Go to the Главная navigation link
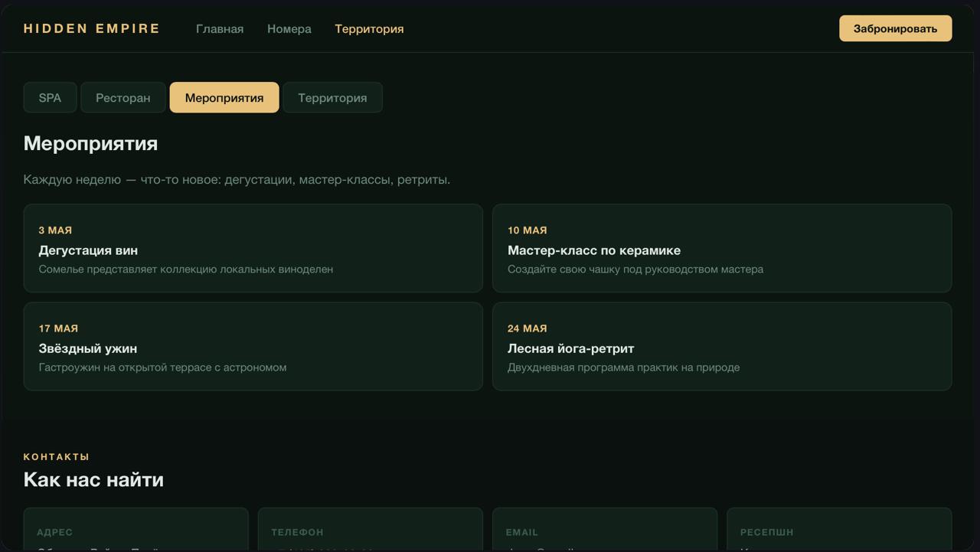 [220, 29]
